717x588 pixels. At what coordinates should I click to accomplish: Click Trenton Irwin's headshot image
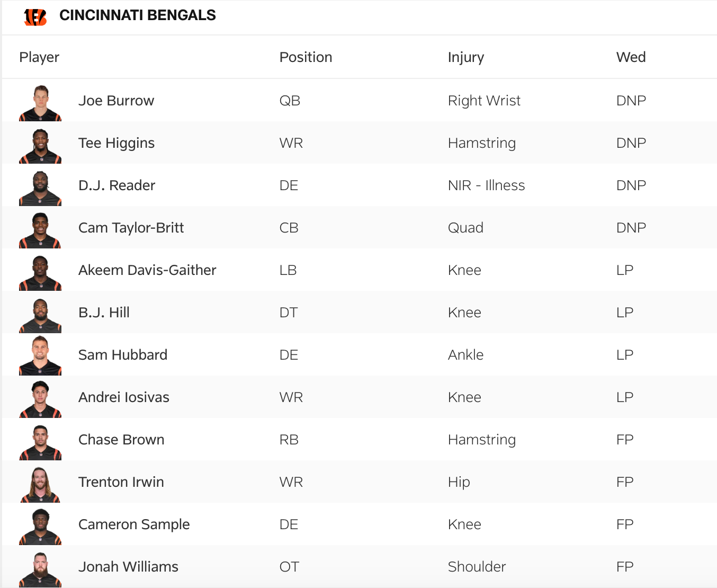[x=40, y=484]
